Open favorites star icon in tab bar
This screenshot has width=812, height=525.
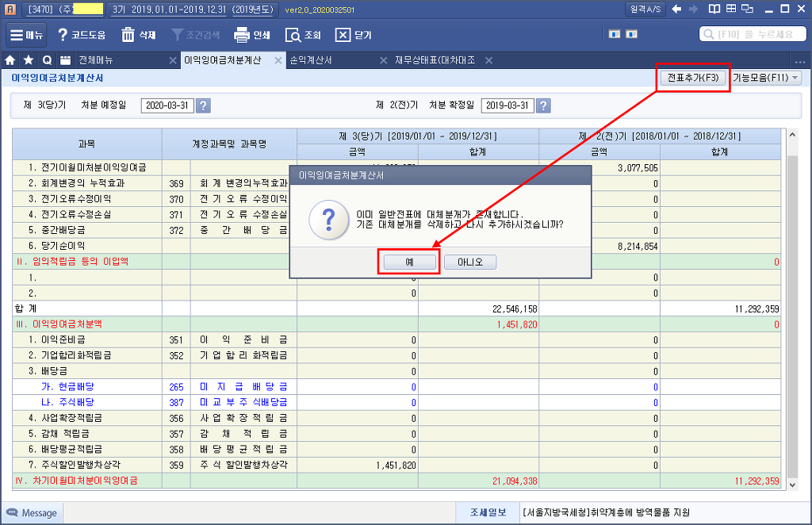(29, 60)
